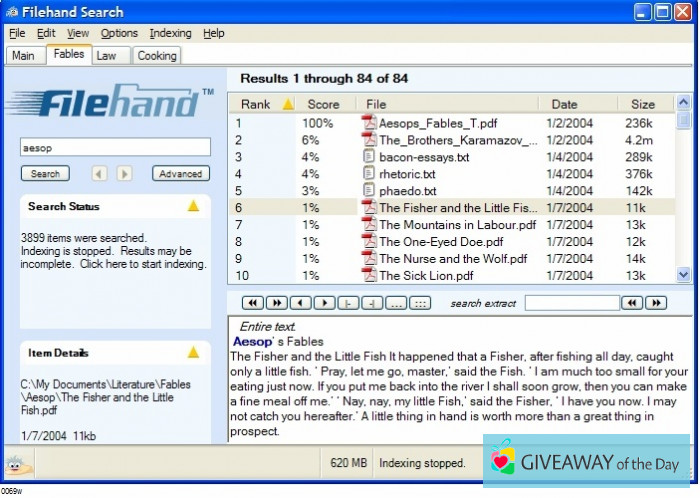This screenshot has width=700, height=498.
Task: Switch to the Law tab
Action: coord(106,56)
